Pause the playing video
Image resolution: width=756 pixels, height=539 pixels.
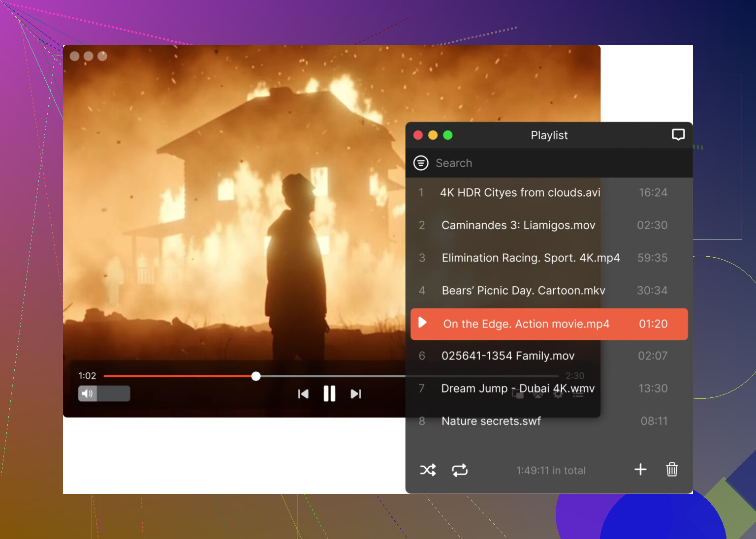click(x=329, y=394)
